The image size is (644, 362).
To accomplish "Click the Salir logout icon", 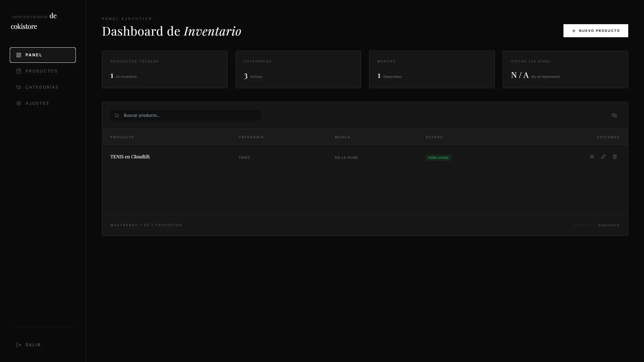I will 19,345.
